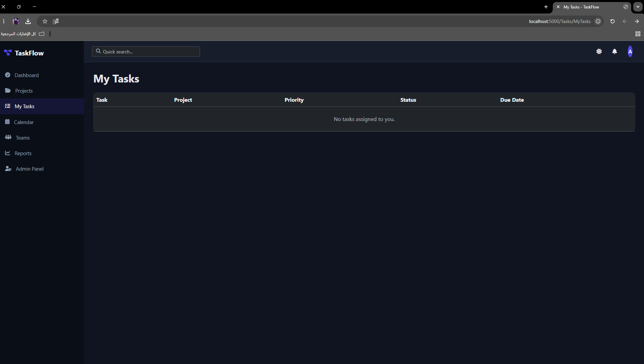Click the Admin Panel user-shield icon
Image resolution: width=644 pixels, height=364 pixels.
pyautogui.click(x=8, y=169)
